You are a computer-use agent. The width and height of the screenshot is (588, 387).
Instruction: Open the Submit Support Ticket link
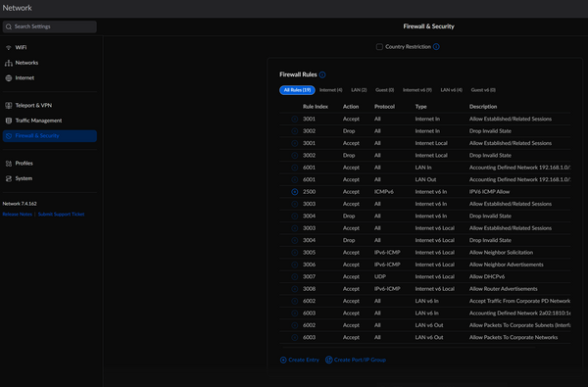61,215
